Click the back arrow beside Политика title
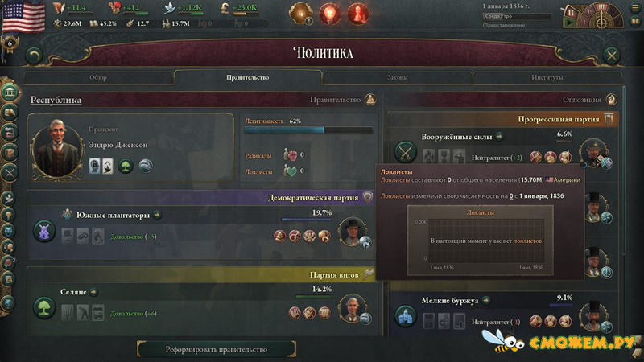The width and height of the screenshot is (644, 362). 35,55
